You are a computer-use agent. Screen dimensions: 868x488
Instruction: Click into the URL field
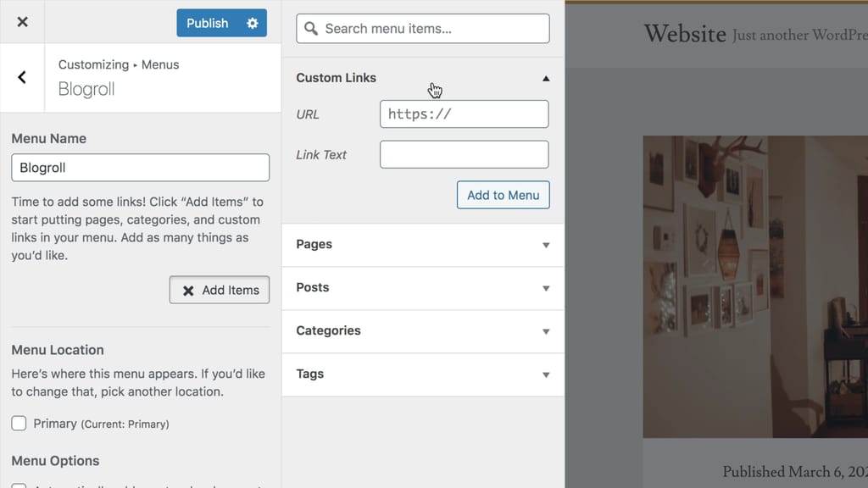click(x=464, y=114)
